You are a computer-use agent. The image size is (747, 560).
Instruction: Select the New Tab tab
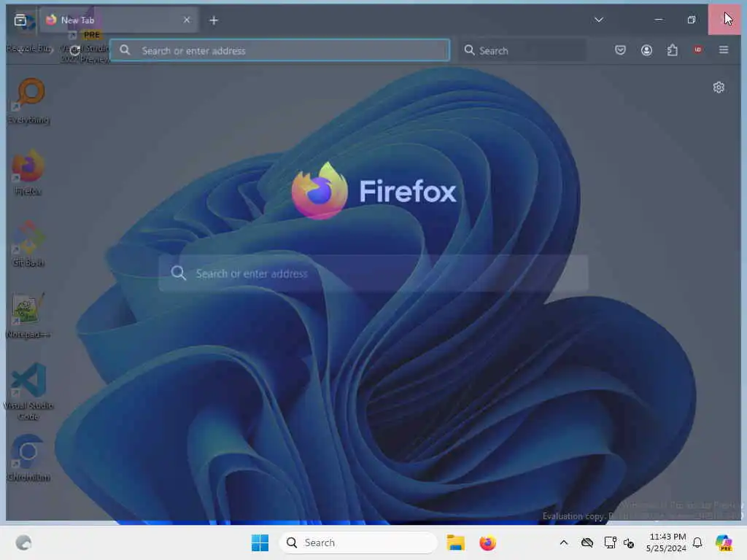[x=119, y=20]
